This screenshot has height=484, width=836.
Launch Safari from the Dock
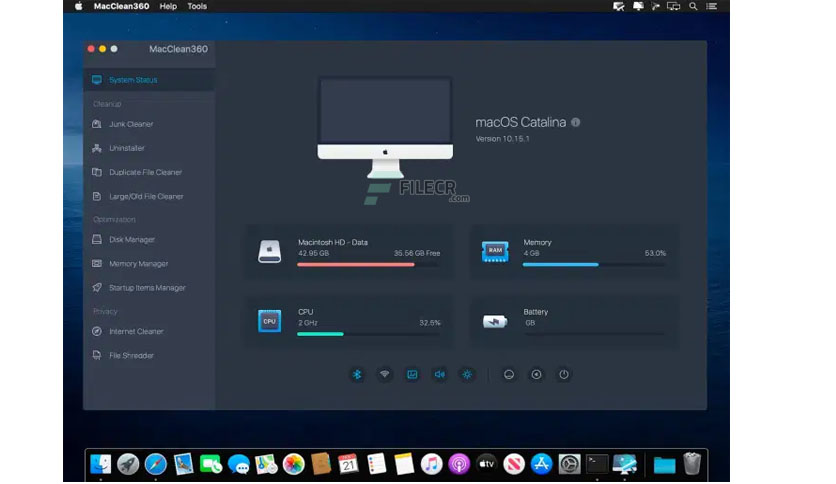pos(155,464)
